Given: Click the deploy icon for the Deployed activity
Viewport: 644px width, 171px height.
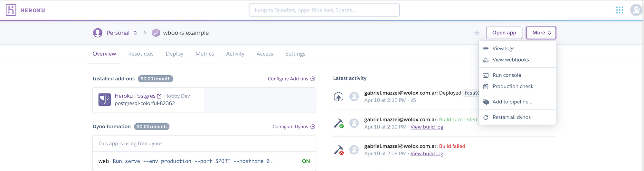Looking at the screenshot, I should coord(338,97).
